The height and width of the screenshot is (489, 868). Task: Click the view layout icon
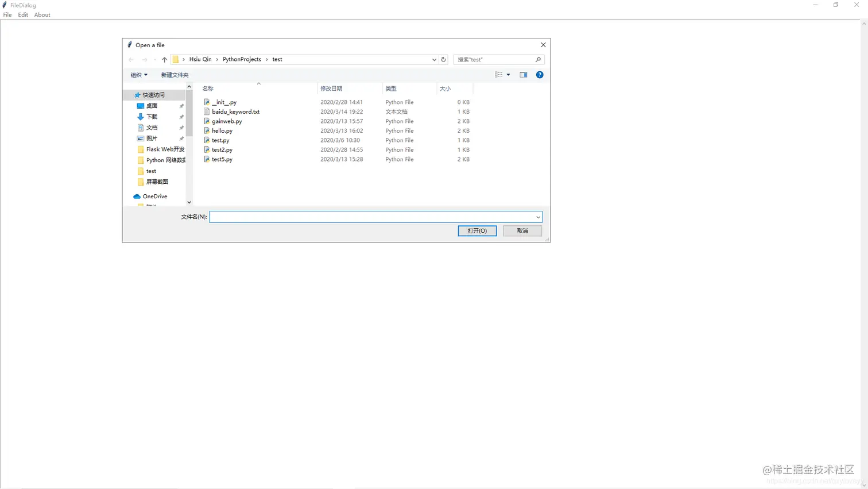click(x=498, y=75)
